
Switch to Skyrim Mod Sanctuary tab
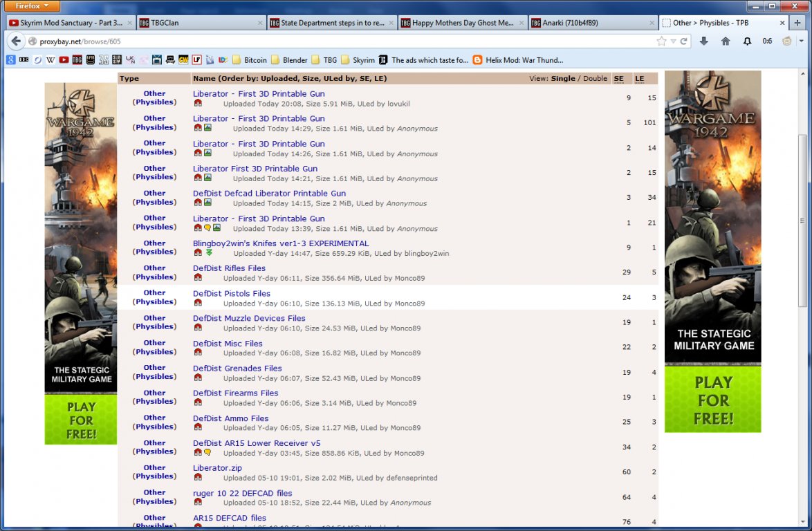pos(71,23)
